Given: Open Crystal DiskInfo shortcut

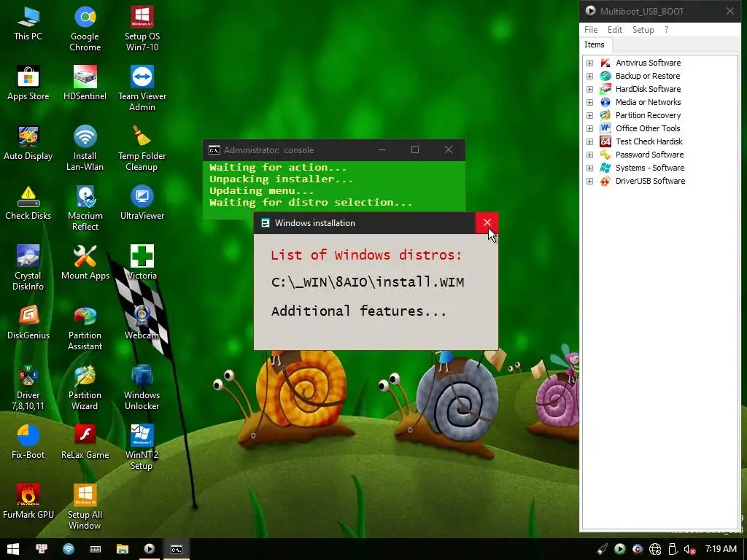Looking at the screenshot, I should [28, 268].
